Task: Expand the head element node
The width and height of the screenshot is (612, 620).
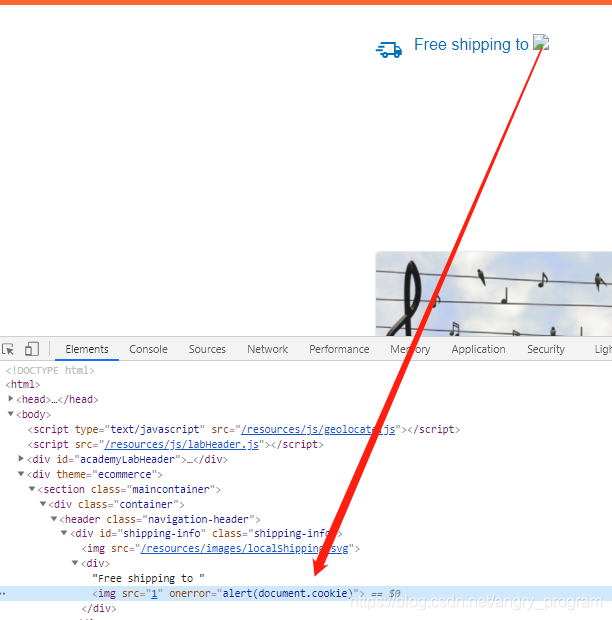Action: (11, 399)
